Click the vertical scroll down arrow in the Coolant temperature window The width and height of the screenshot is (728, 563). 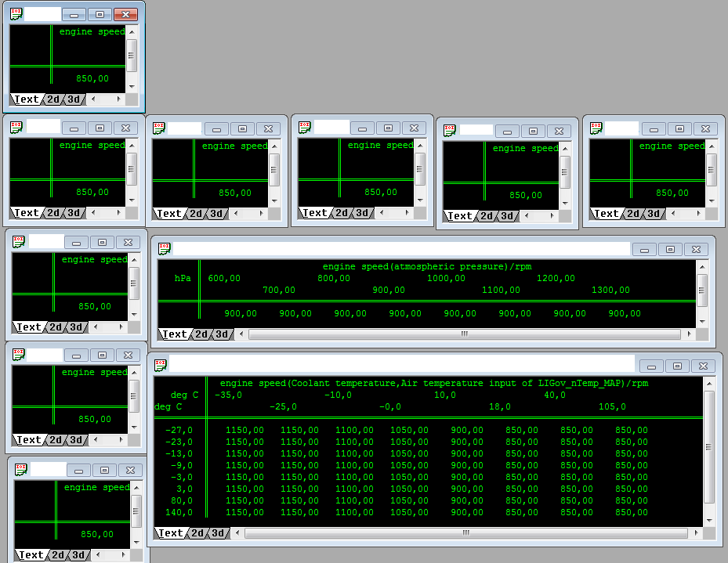click(x=709, y=521)
